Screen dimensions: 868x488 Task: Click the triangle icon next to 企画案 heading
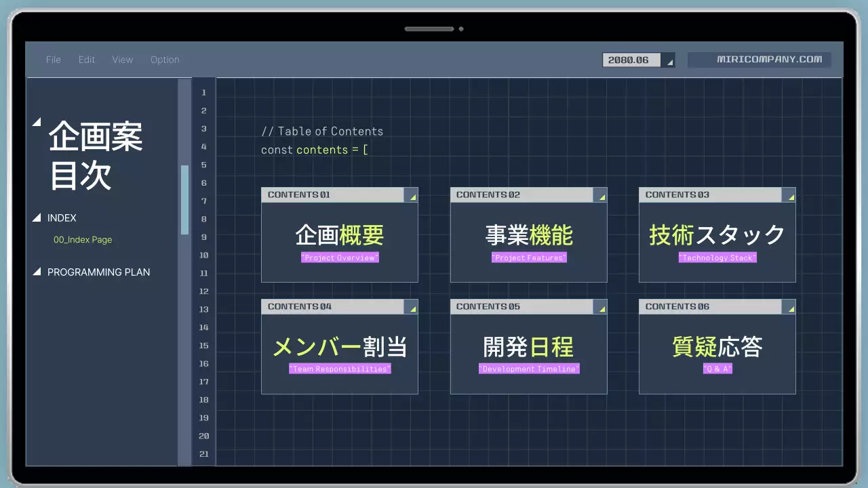pos(38,122)
